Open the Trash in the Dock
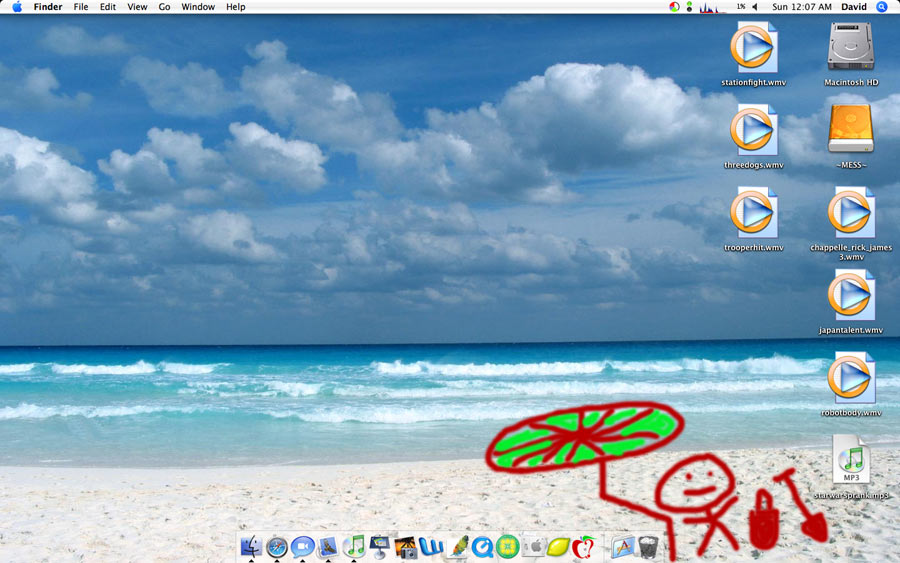The width and height of the screenshot is (900, 563). (649, 547)
